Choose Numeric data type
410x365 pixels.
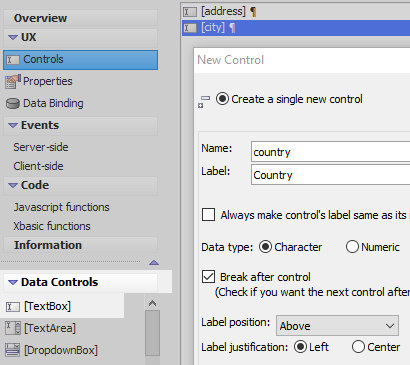pyautogui.click(x=352, y=247)
